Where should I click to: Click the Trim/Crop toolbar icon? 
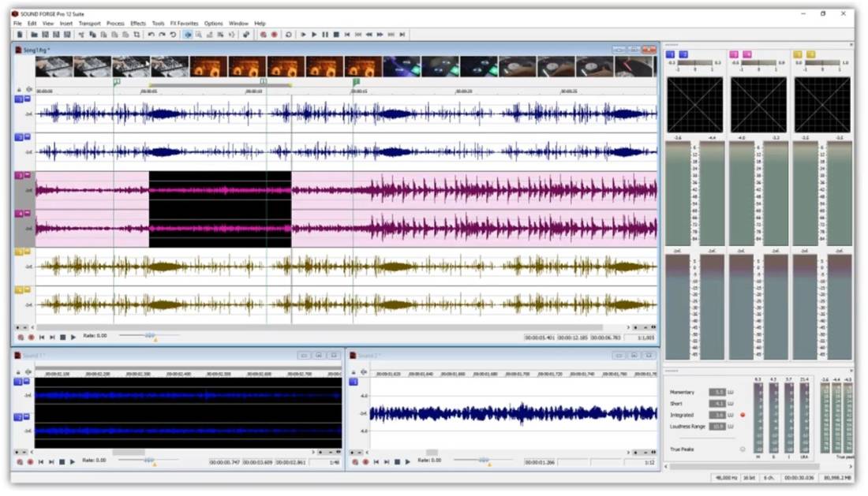(x=136, y=35)
